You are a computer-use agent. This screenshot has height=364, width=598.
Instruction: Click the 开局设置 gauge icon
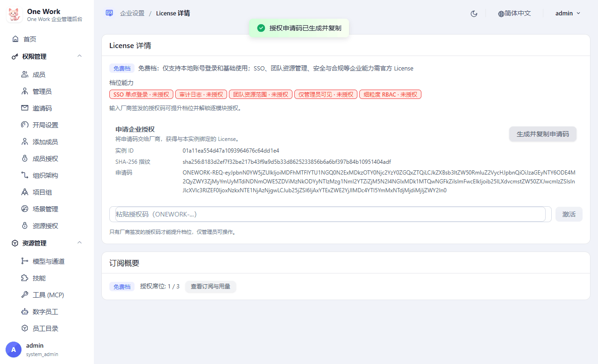[x=25, y=125]
